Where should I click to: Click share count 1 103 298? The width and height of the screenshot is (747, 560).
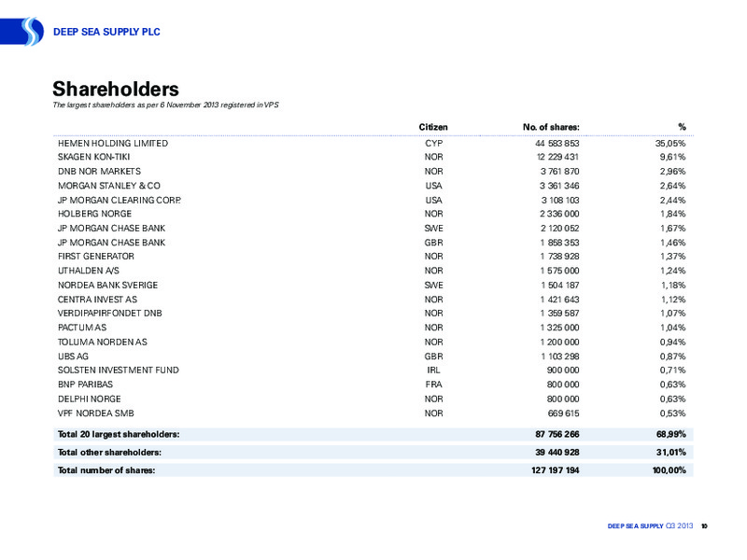[560, 357]
